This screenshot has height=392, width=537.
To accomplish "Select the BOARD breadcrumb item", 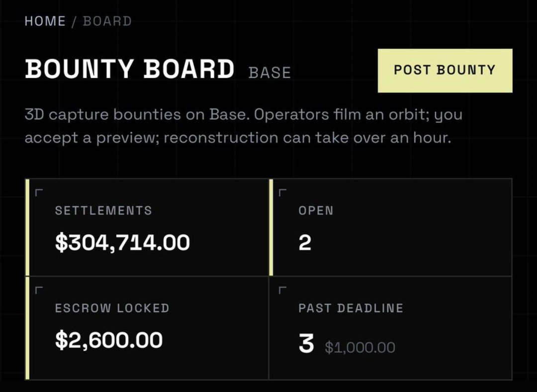I will point(107,21).
